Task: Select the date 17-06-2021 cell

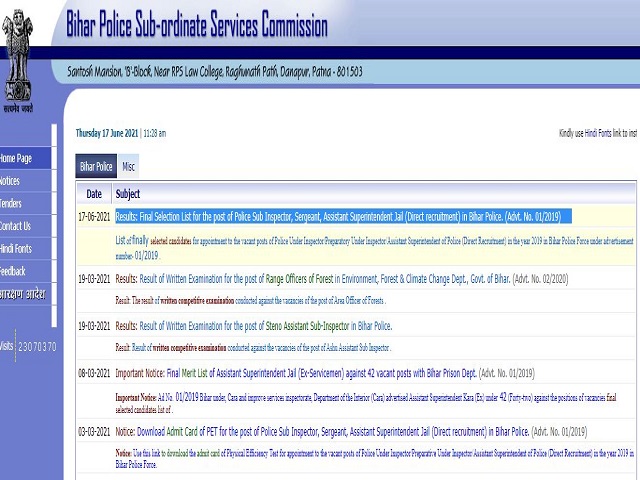Action: [x=94, y=216]
